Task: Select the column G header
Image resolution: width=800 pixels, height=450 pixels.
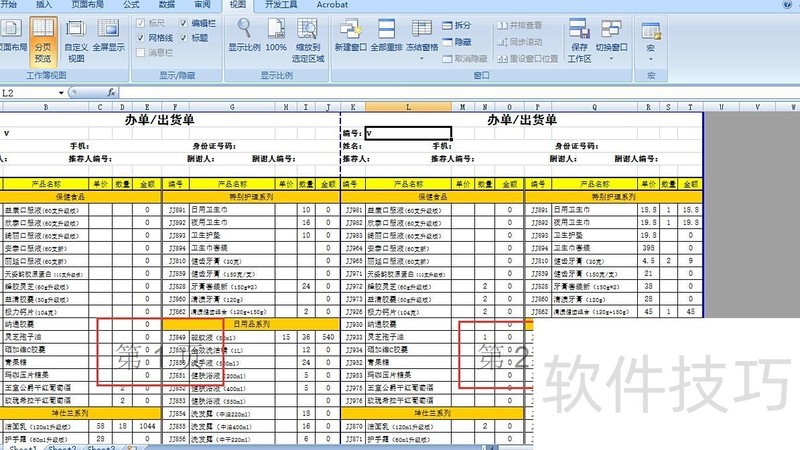Action: [232, 107]
